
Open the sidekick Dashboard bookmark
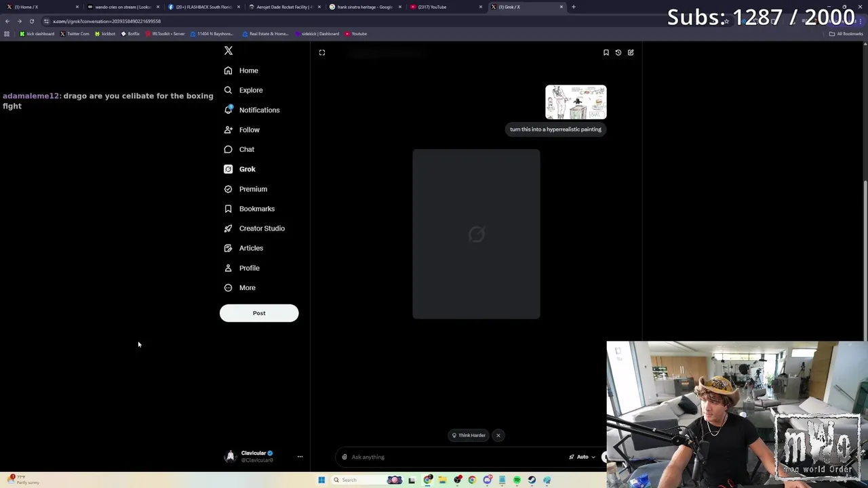pyautogui.click(x=317, y=34)
